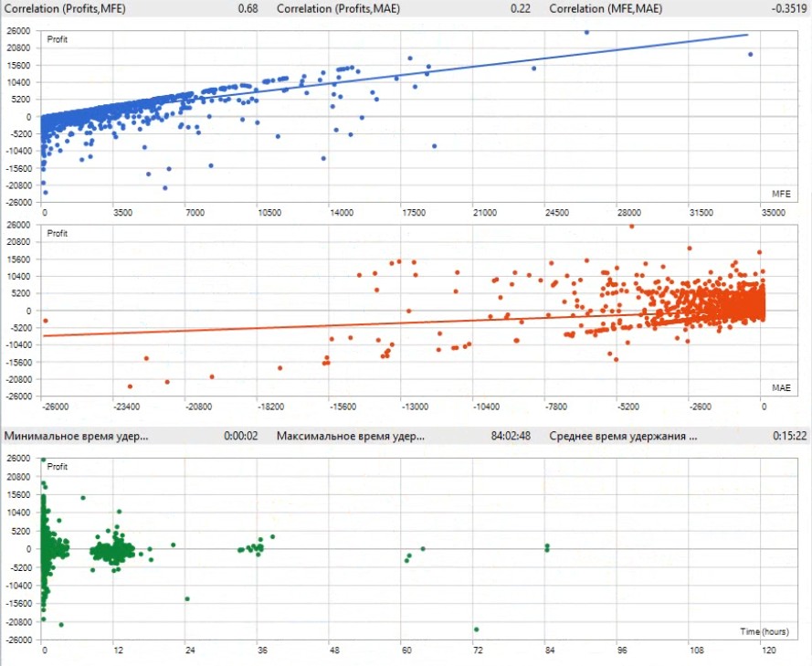Select the 84:02:48 maximum holding time value
Screen dimensions: 812x666
511,436
